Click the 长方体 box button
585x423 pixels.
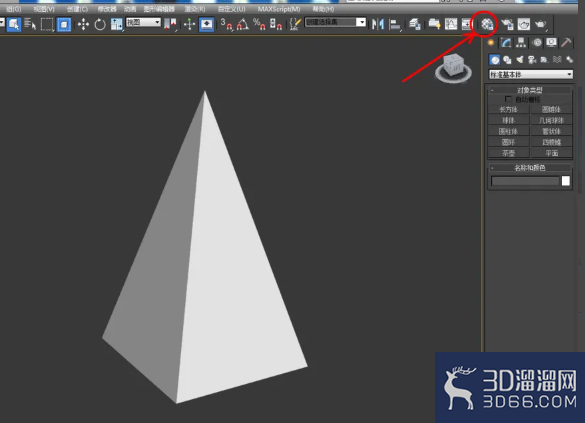point(509,109)
